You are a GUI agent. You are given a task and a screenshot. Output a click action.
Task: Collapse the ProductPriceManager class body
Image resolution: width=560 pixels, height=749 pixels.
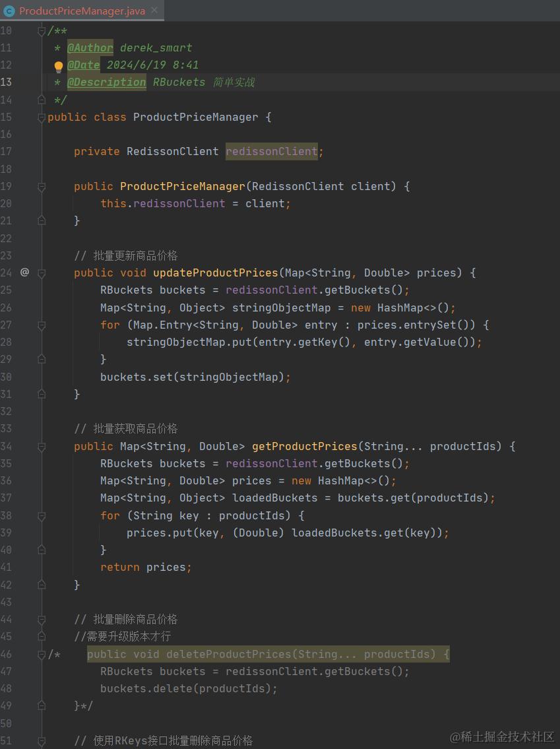click(41, 117)
